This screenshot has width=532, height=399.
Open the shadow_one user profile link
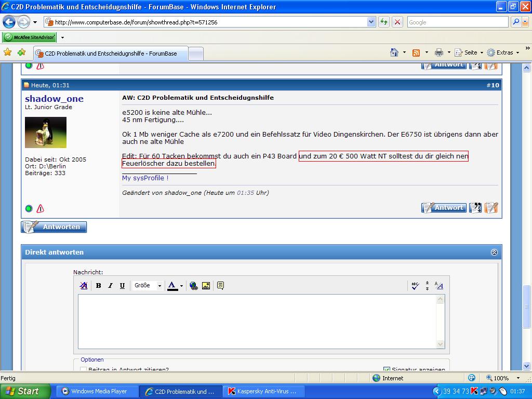(x=54, y=99)
